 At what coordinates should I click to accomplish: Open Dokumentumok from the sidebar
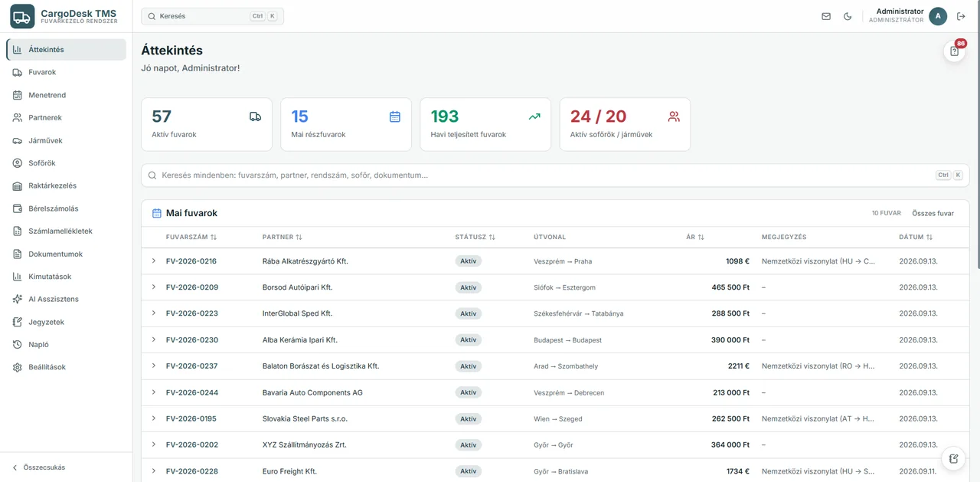tap(66, 254)
